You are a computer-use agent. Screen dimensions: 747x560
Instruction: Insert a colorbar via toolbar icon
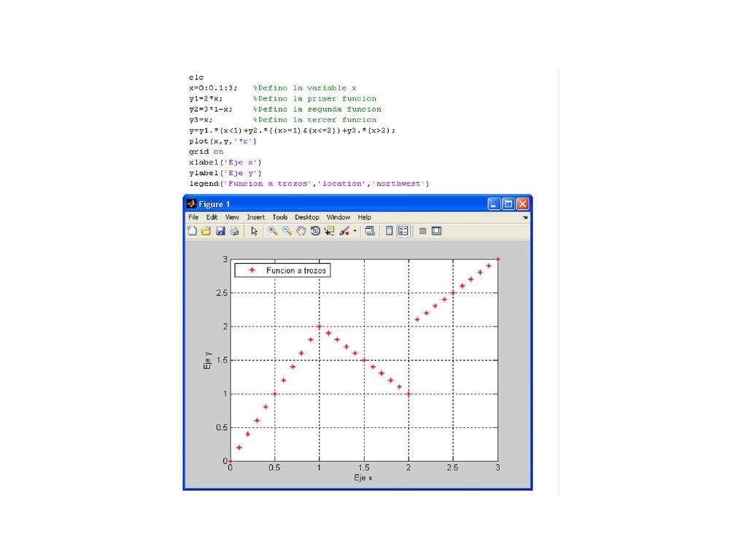tap(390, 231)
